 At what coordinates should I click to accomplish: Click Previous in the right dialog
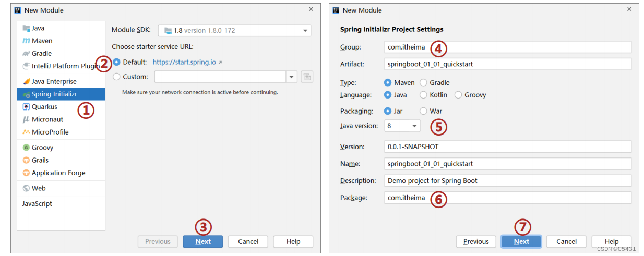[x=476, y=241]
